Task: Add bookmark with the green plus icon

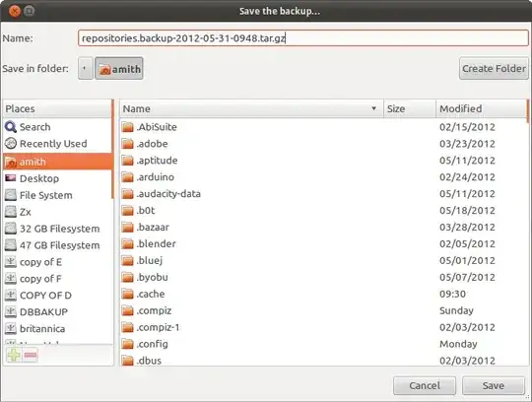Action: point(14,355)
